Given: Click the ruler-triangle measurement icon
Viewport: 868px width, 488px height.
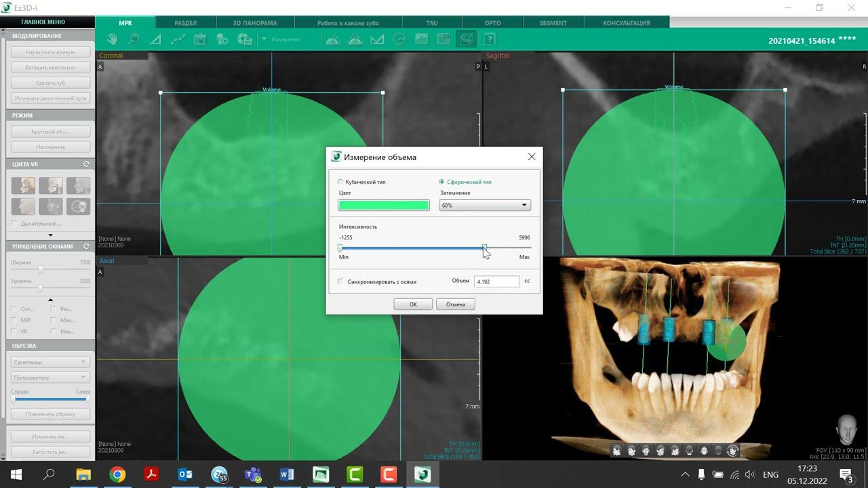Looking at the screenshot, I should coord(377,39).
